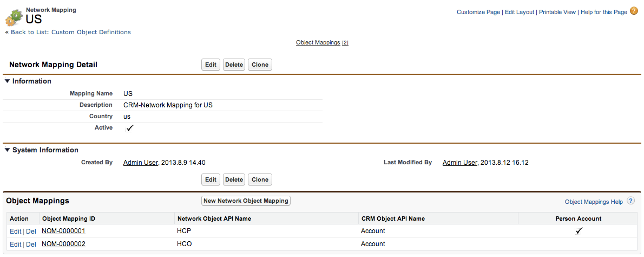644x257 pixels.
Task: Click the Network Mapping gear icon
Action: click(x=14, y=18)
